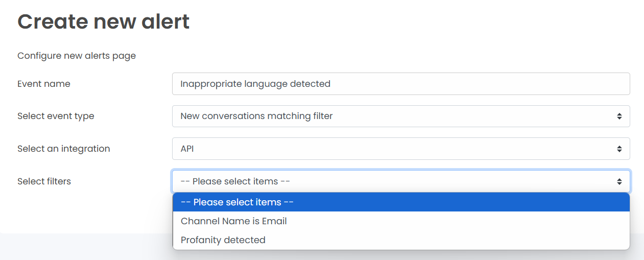Open the Select event type dropdown
644x260 pixels.
[x=401, y=116]
